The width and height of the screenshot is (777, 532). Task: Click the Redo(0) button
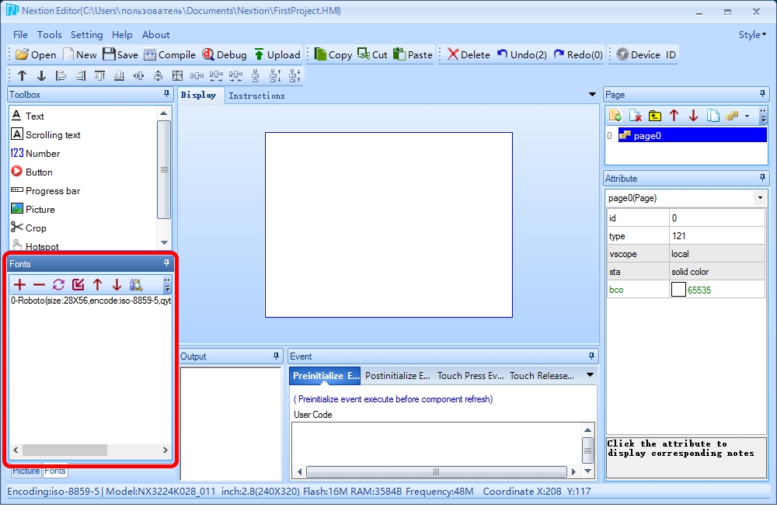578,54
